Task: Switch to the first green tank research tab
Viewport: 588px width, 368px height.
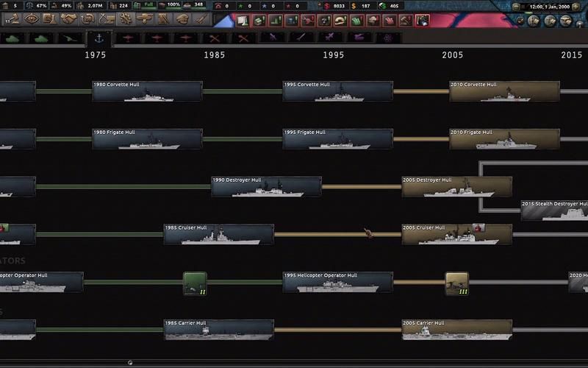Action: [x=12, y=38]
